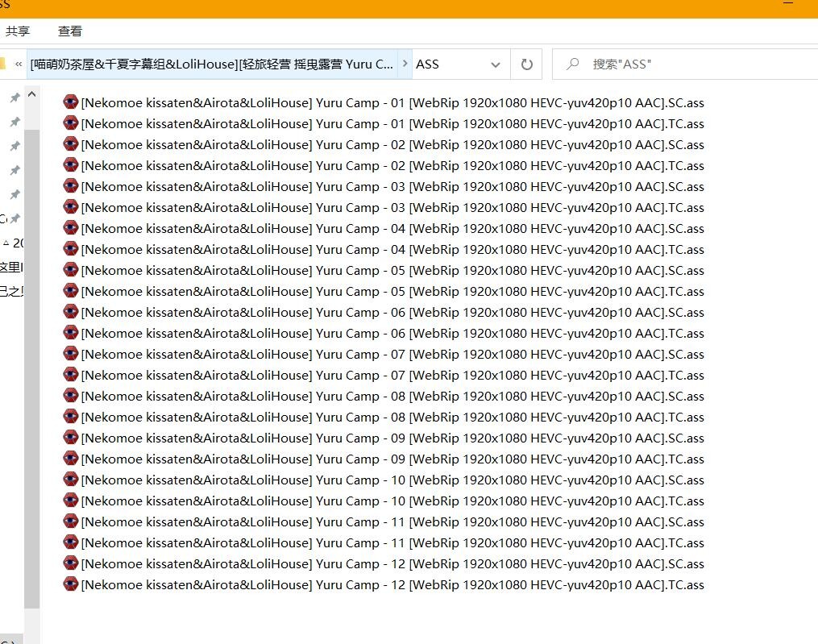Go to the 喵萌奶茶屋 parent folder breadcrumb
818x644 pixels.
tap(212, 64)
